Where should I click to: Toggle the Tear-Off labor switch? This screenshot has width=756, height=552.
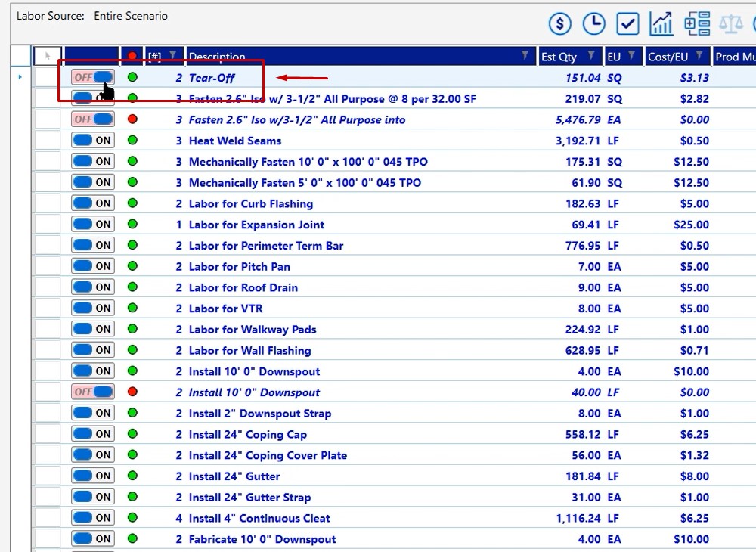(92, 77)
